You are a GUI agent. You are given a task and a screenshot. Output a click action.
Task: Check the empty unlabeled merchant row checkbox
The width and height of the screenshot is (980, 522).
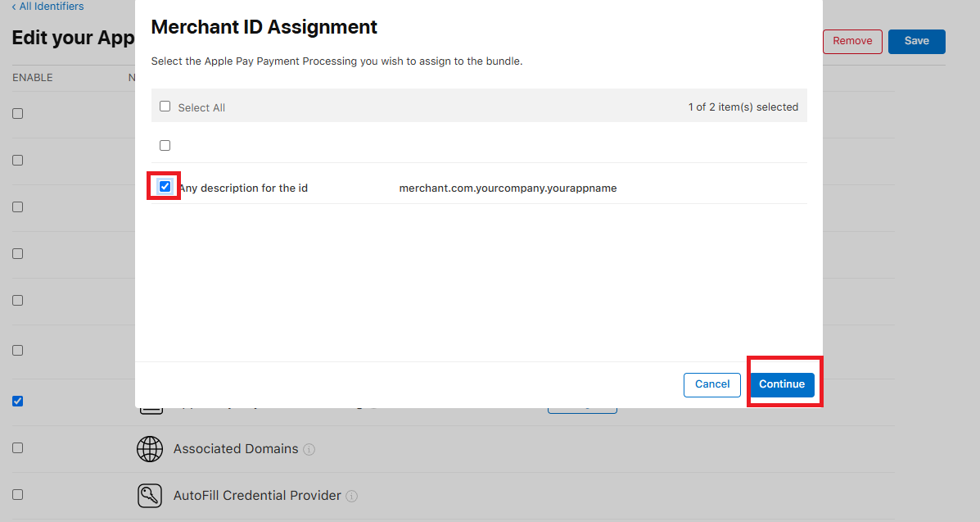(x=165, y=145)
